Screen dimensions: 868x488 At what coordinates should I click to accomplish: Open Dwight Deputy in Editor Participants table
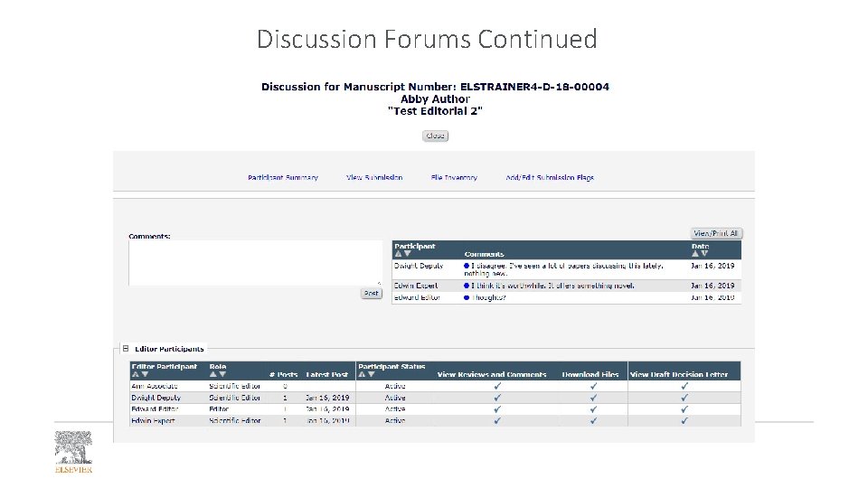click(x=156, y=398)
